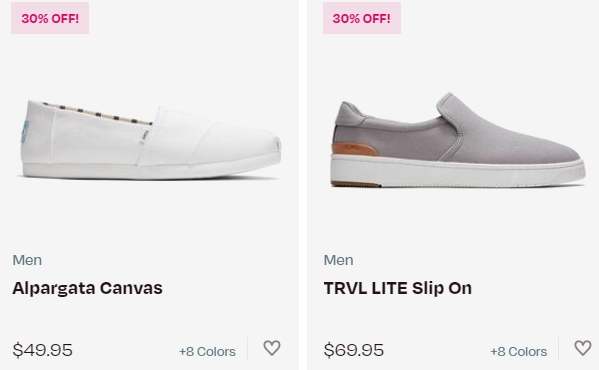Click the Alpargata Canvas product title

click(x=87, y=288)
